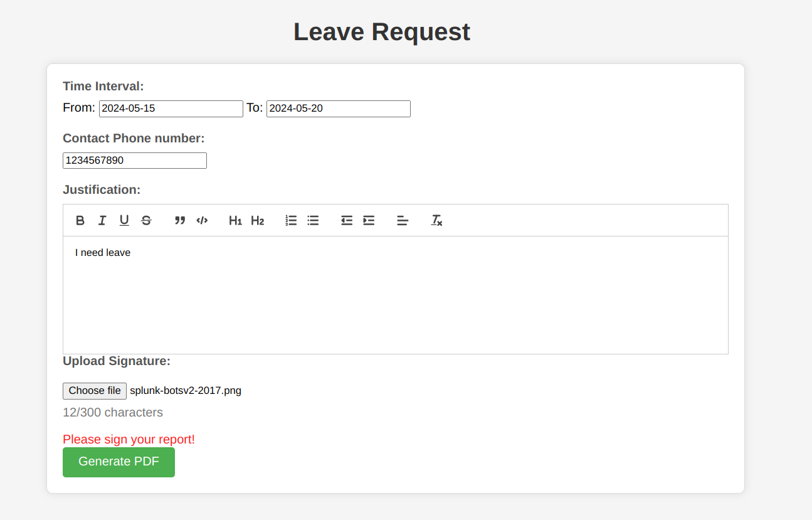Open the text alignment picker
This screenshot has height=520, width=812.
[x=403, y=220]
